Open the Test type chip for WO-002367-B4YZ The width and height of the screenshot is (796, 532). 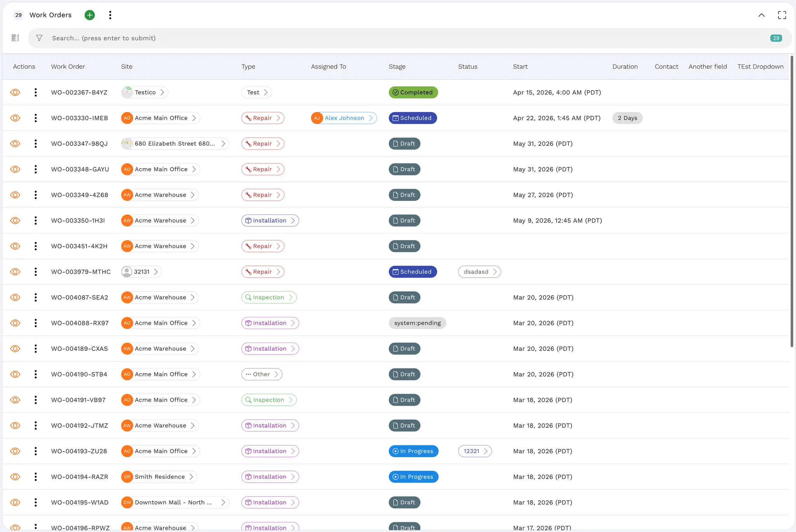point(257,92)
